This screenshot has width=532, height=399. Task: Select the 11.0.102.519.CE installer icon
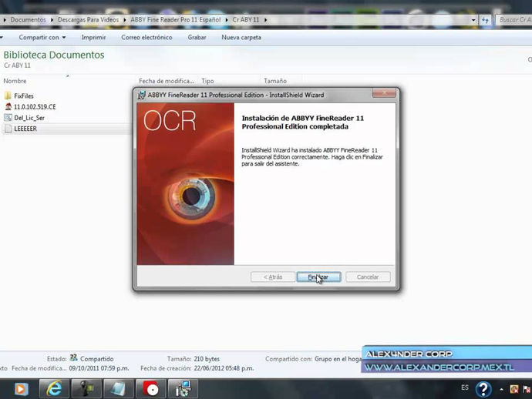tap(8, 106)
